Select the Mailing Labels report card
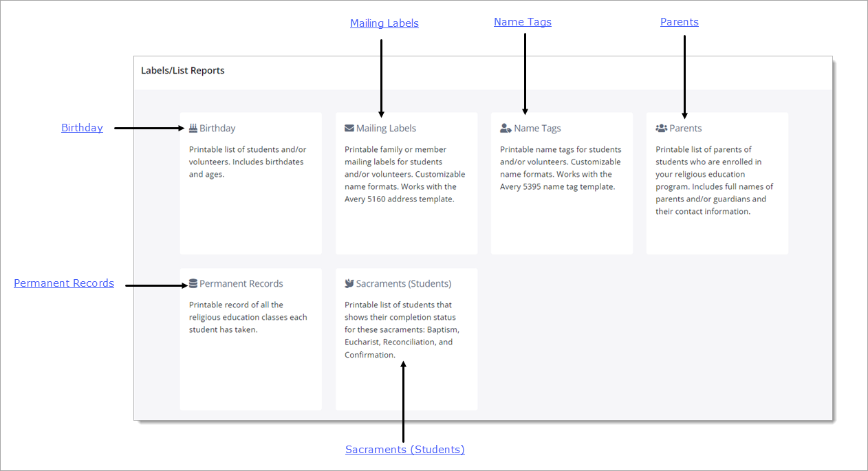 point(406,183)
